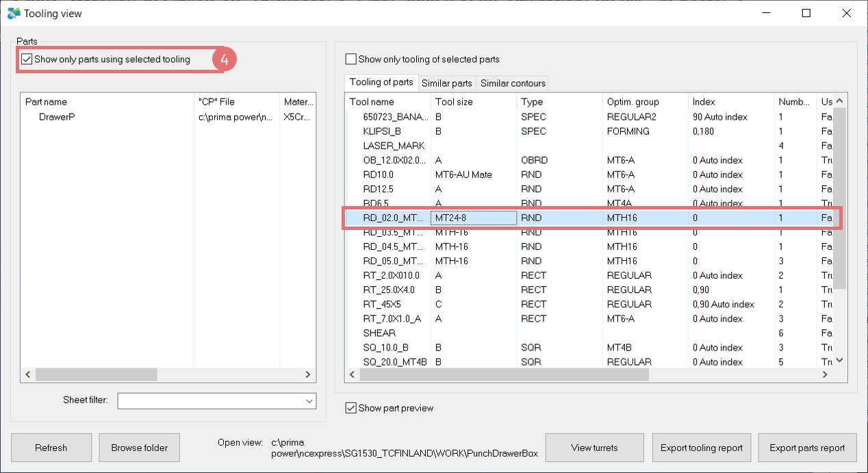The image size is (868, 473).
Task: Select the Tooling of parts tab
Action: (381, 82)
